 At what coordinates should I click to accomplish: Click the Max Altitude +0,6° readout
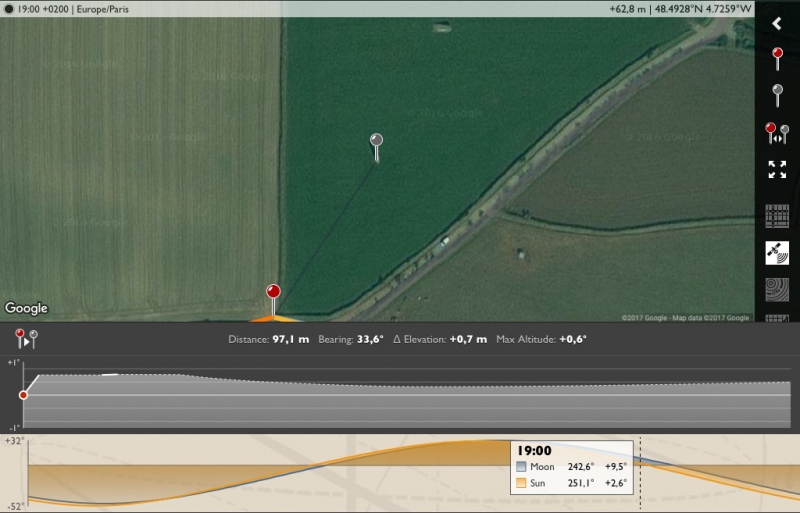pyautogui.click(x=541, y=339)
